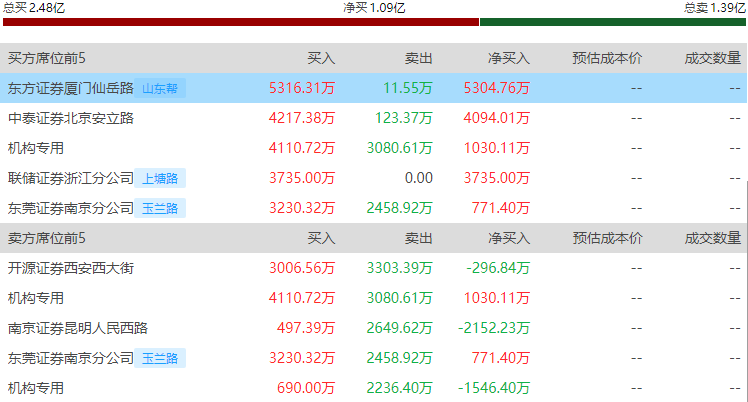Sort by 净买入 in the 买方席位前5 header

[x=509, y=58]
